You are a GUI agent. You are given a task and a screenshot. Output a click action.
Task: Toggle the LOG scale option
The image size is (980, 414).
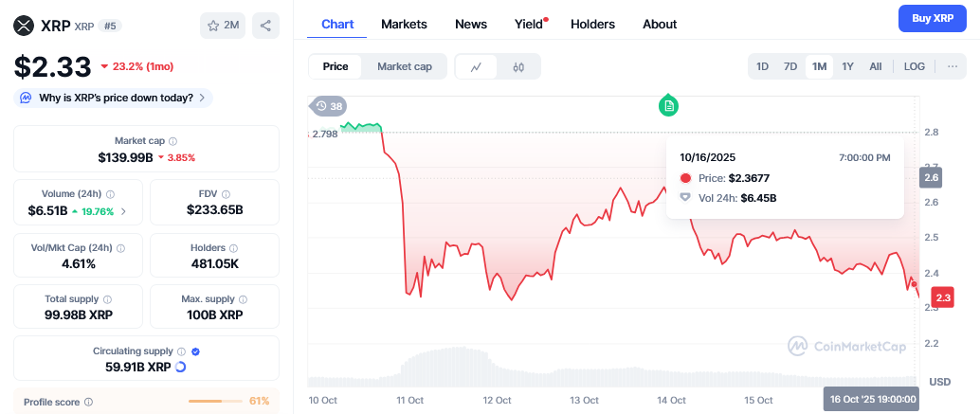915,66
